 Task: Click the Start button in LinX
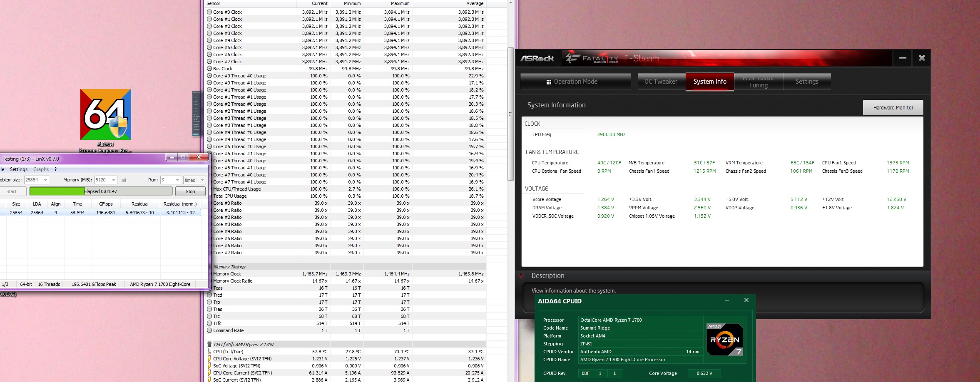(12, 191)
